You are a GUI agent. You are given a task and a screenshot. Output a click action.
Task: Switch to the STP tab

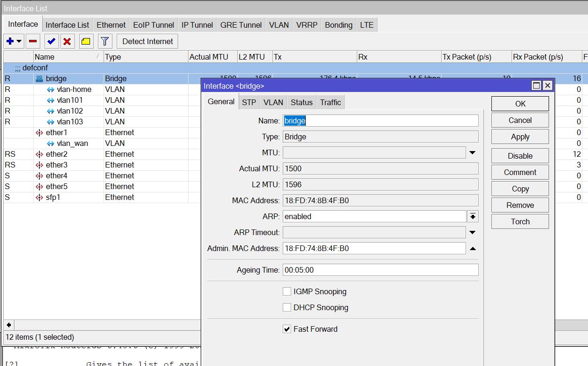pyautogui.click(x=249, y=102)
